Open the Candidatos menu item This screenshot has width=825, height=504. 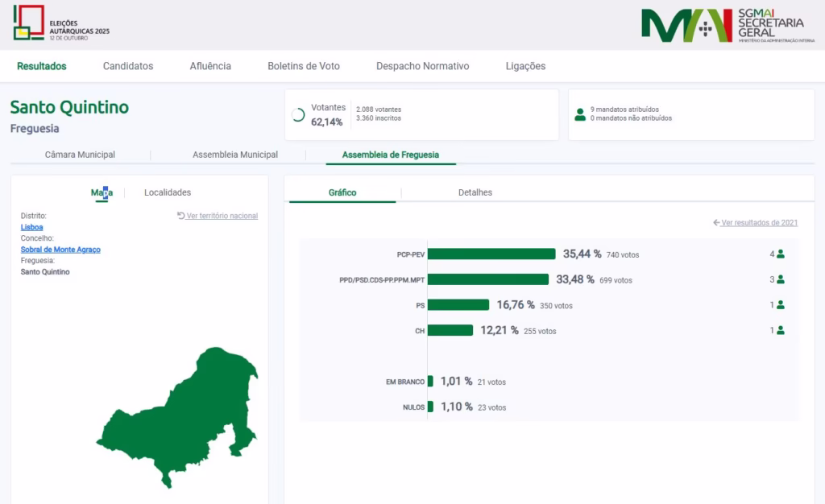(x=128, y=66)
